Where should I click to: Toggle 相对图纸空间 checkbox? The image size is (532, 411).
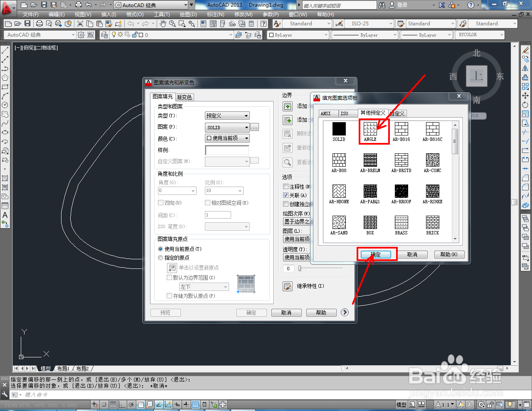(208, 203)
